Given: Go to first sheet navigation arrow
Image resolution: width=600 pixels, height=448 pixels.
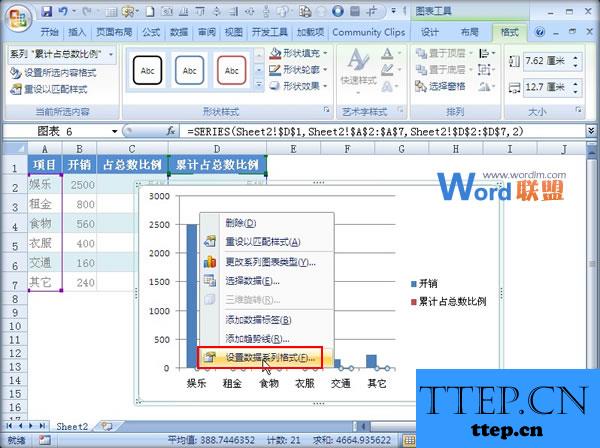Looking at the screenshot, I should [9, 426].
